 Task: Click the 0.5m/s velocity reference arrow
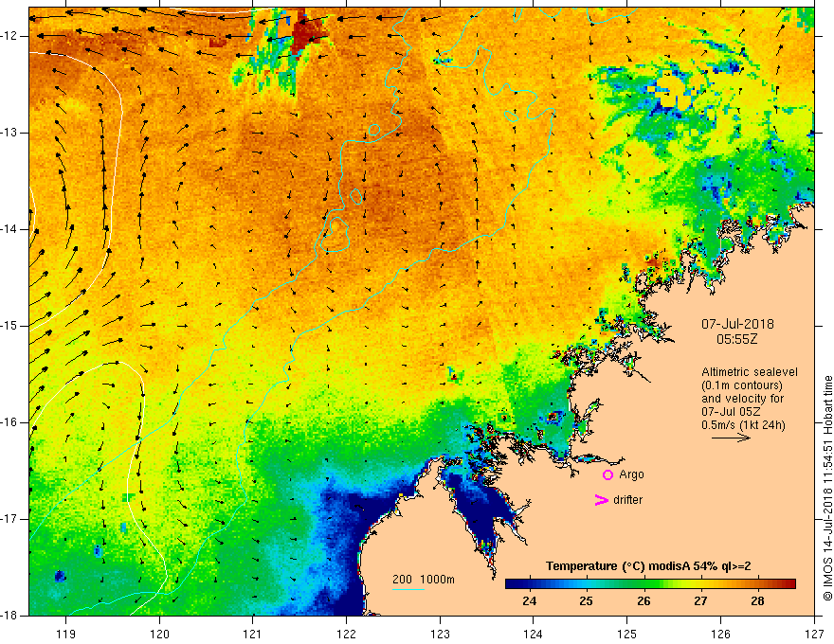pos(731,438)
